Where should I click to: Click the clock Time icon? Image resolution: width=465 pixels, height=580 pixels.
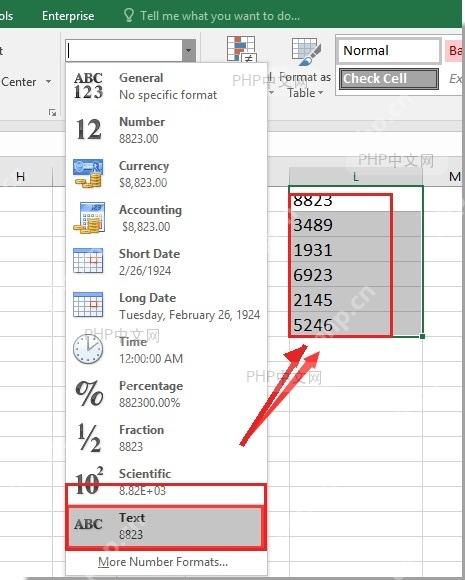pos(88,349)
